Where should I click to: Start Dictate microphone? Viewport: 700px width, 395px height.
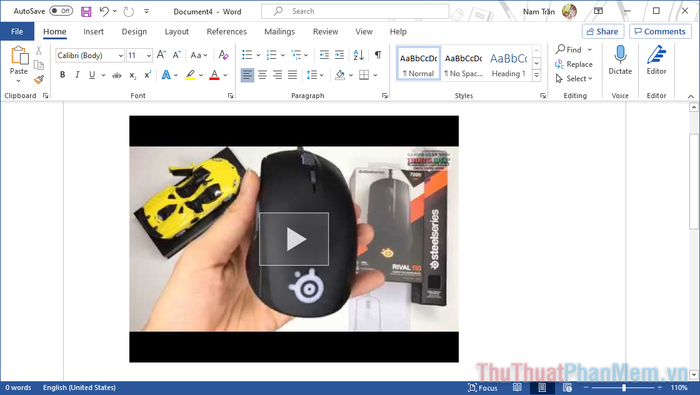[x=620, y=60]
